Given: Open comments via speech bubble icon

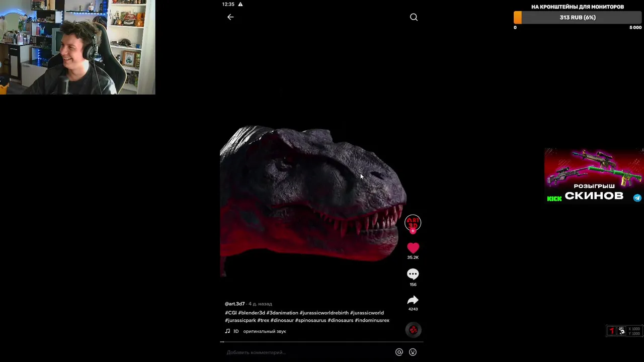Looking at the screenshot, I should [413, 274].
